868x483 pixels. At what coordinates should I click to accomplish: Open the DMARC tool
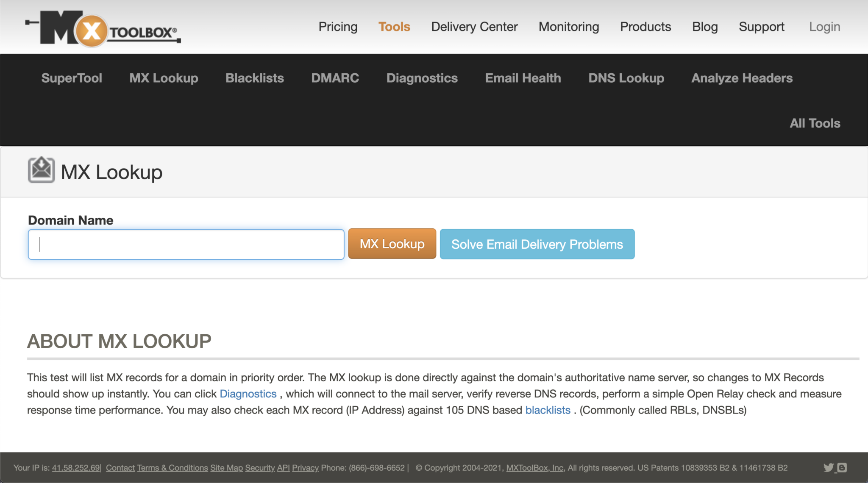335,78
